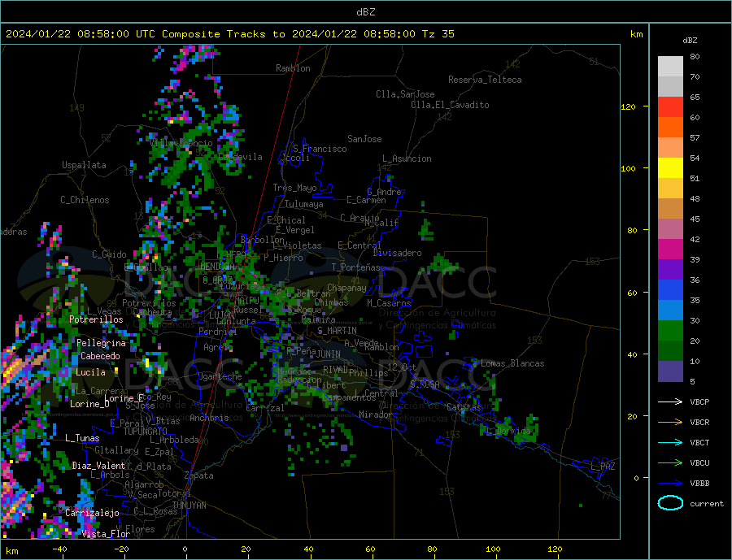Click the 'E_Carmen' map label
Screen dimensions: 732x560
click(x=366, y=200)
